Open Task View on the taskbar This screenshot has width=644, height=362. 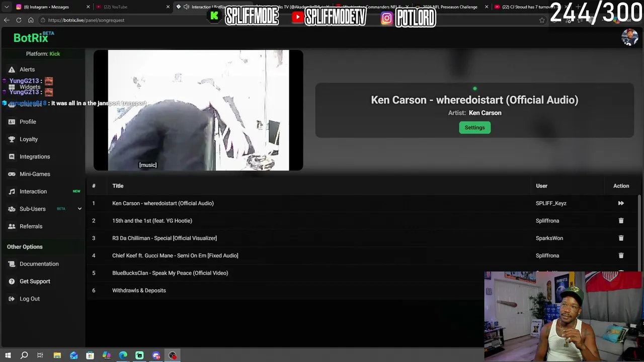pyautogui.click(x=40, y=355)
